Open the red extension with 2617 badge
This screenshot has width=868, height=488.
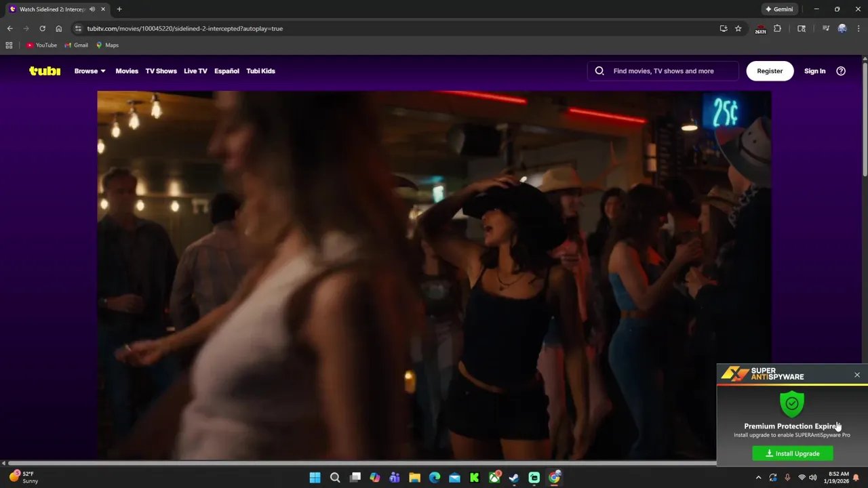[x=760, y=28]
